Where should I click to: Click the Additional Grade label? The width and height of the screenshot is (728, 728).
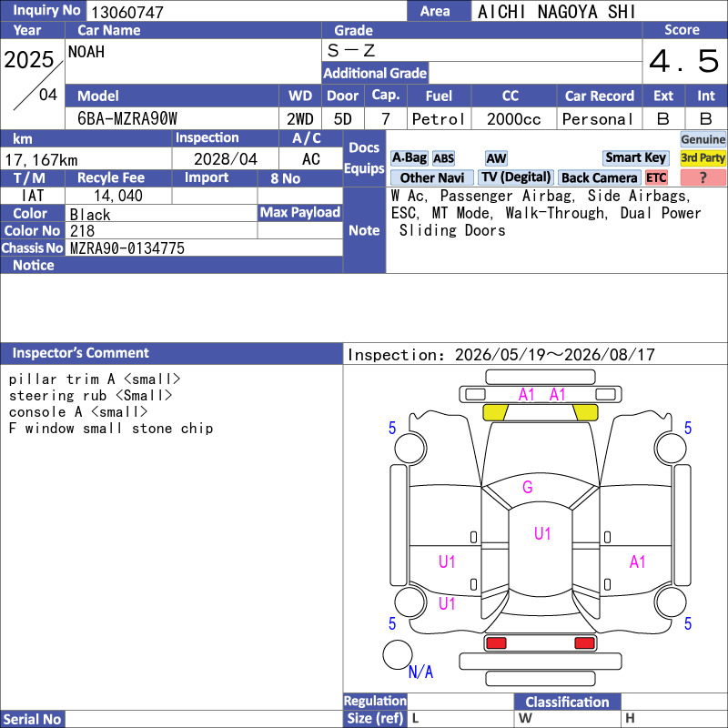(x=375, y=74)
